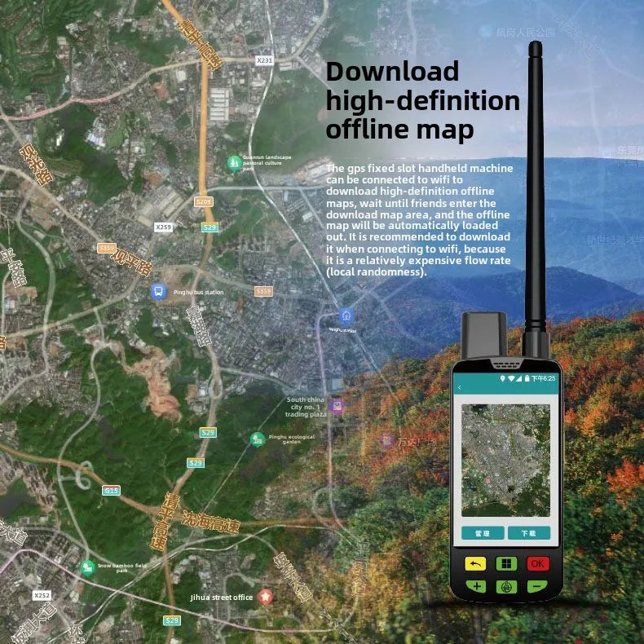The image size is (644, 644).
Task: Tap the red OK key
Action: point(538,564)
